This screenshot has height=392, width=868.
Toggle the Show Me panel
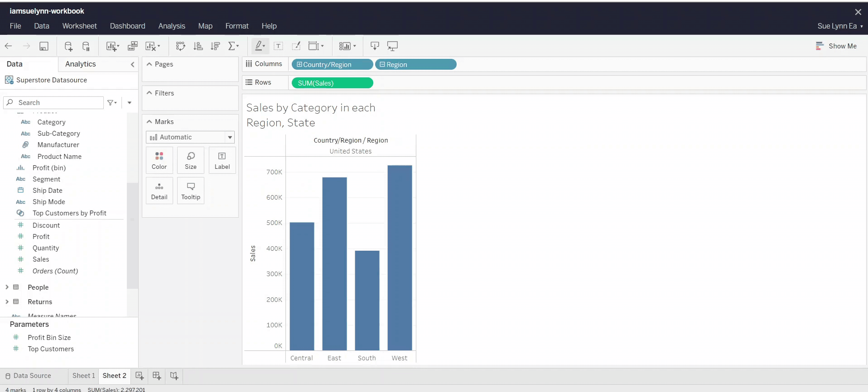coord(836,46)
